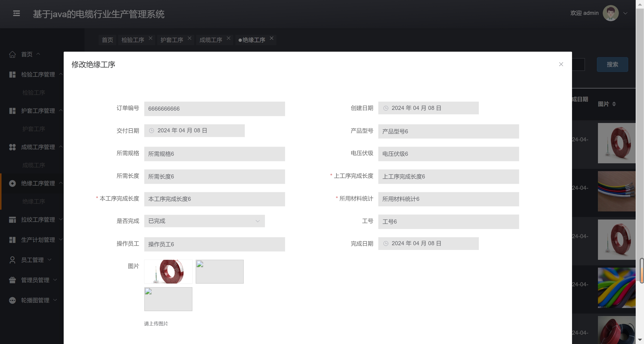
Task: Expand the 拉绞工序管理 menu
Action: [x=61, y=219]
